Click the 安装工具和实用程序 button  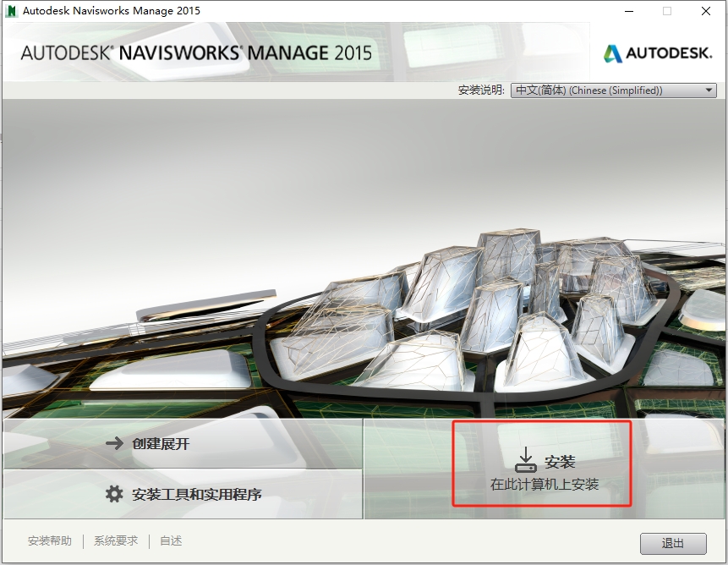(183, 494)
